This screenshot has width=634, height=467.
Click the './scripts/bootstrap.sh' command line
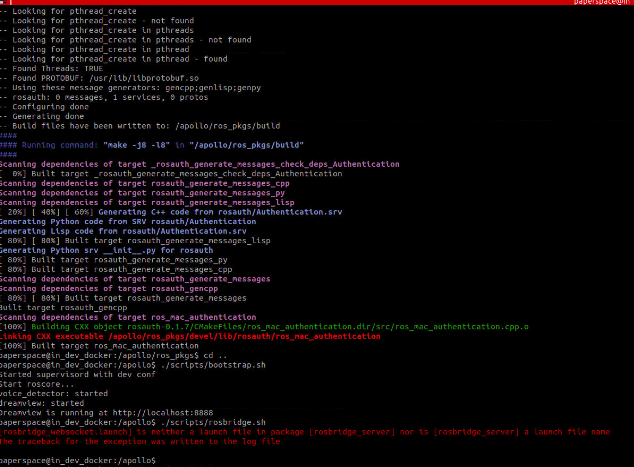click(x=133, y=365)
